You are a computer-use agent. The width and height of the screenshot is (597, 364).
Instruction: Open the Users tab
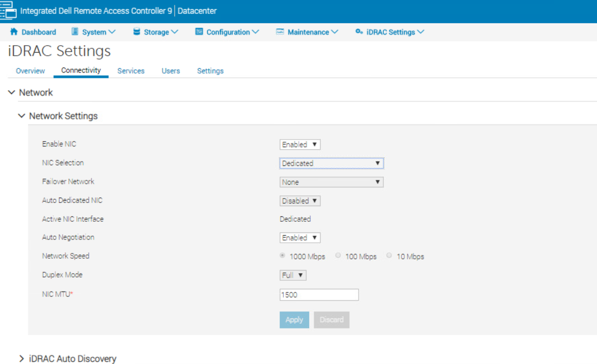(x=171, y=71)
